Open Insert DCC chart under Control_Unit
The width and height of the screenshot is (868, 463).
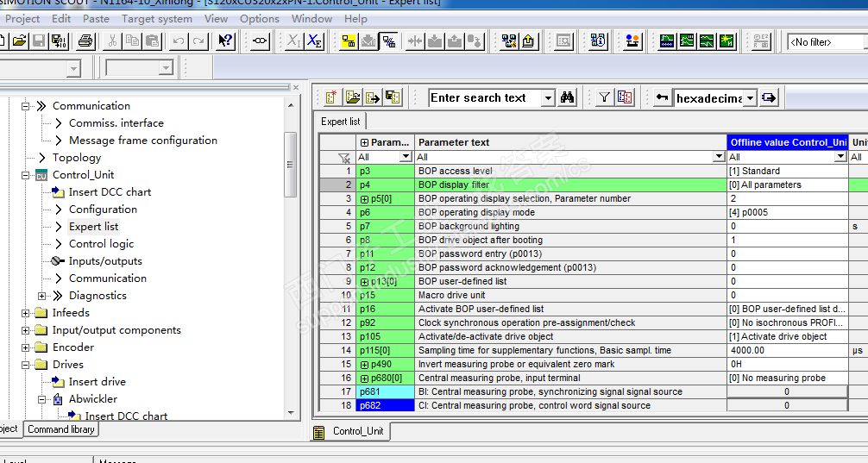pyautogui.click(x=109, y=192)
